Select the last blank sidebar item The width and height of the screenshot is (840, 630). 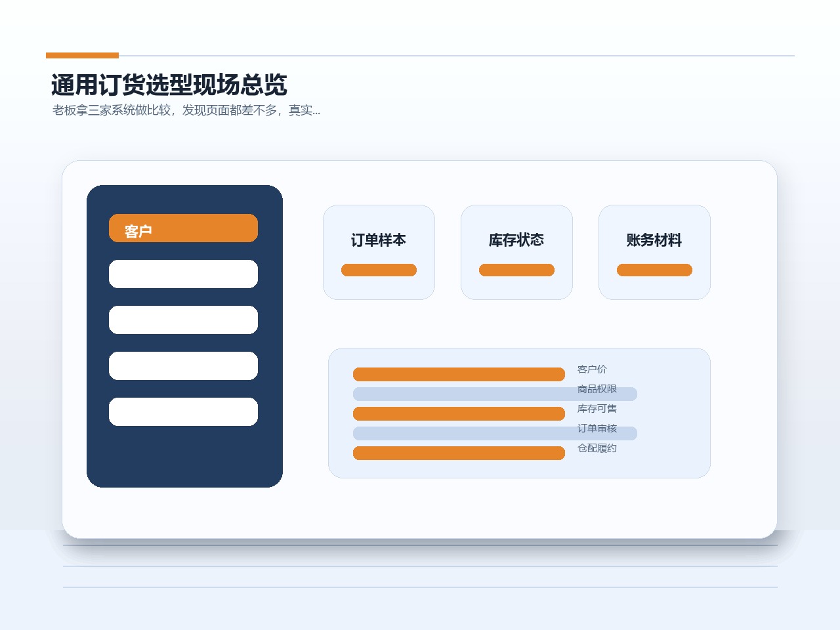[x=183, y=411]
